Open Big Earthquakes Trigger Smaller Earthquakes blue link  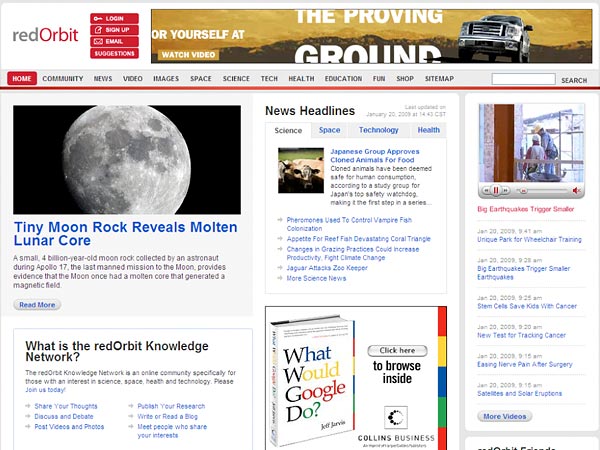click(523, 273)
